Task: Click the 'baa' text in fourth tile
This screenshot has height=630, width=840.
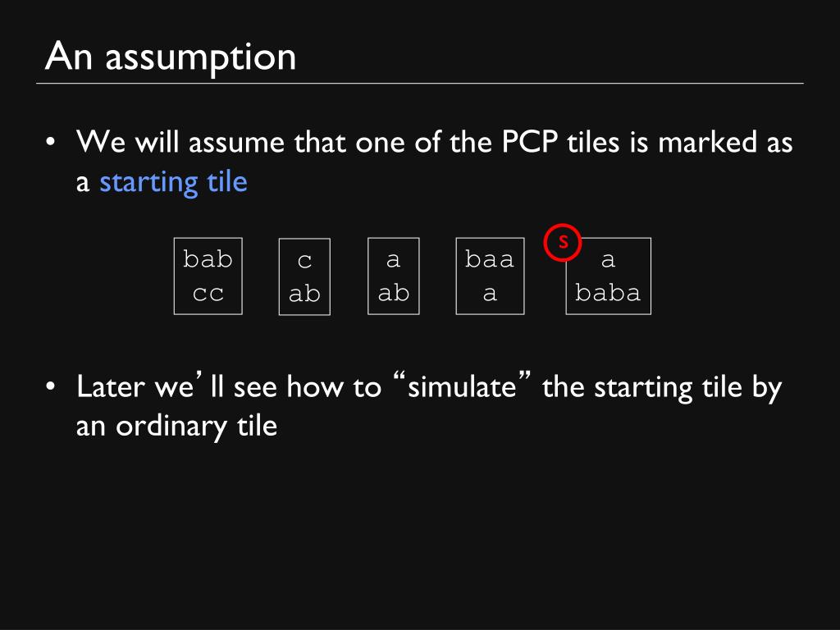Action: pos(490,258)
